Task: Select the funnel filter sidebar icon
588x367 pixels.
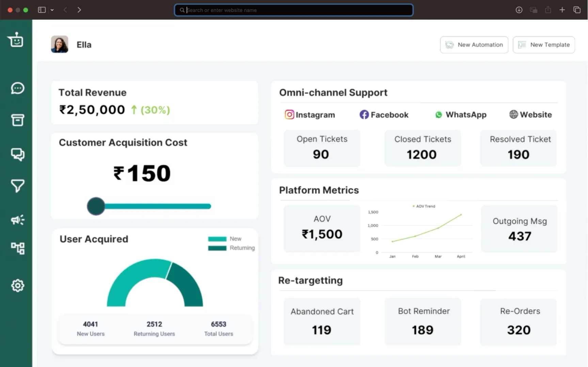Action: [17, 186]
